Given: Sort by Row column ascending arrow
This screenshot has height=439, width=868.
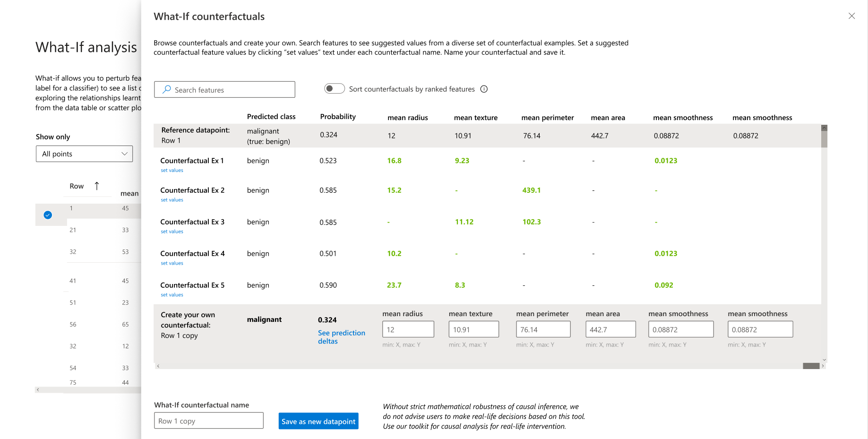Looking at the screenshot, I should [x=97, y=186].
